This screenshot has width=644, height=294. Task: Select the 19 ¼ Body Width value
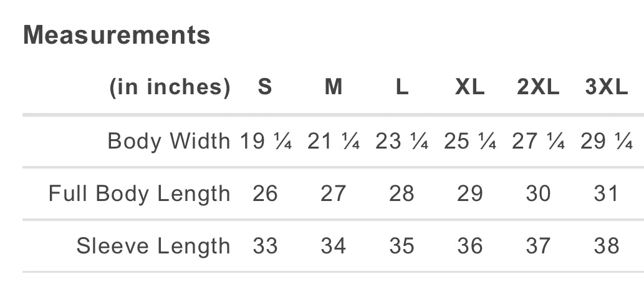tap(266, 141)
